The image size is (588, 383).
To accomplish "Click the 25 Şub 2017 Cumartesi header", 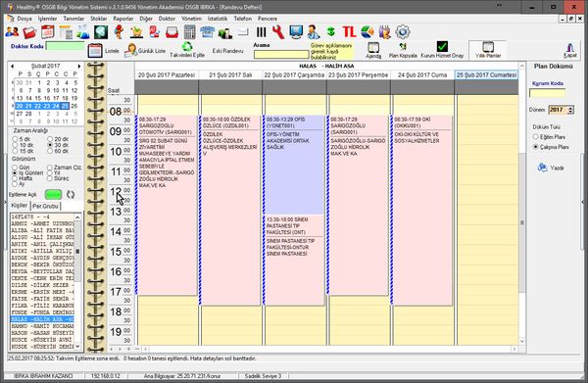I will (x=486, y=75).
